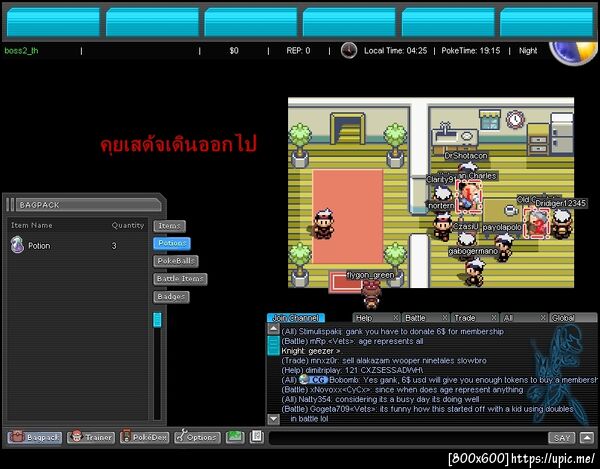Switch to the Global chat tab
The image size is (600, 469).
[x=573, y=318]
